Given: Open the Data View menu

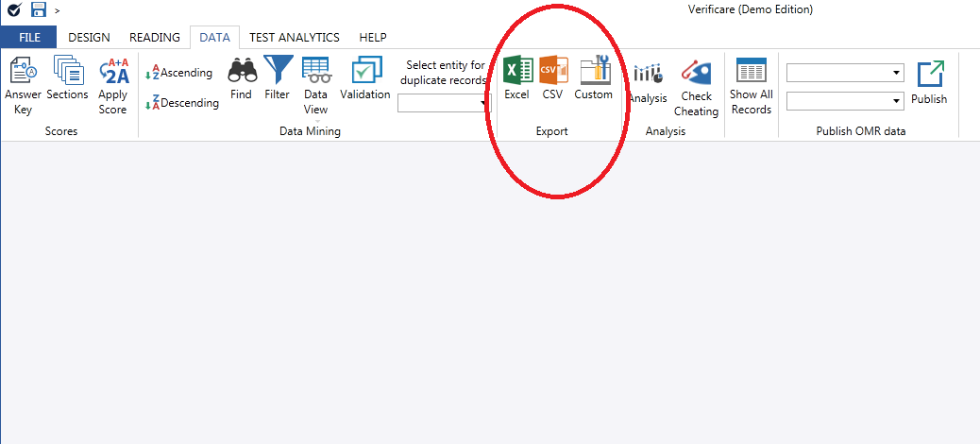Looking at the screenshot, I should 316,88.
